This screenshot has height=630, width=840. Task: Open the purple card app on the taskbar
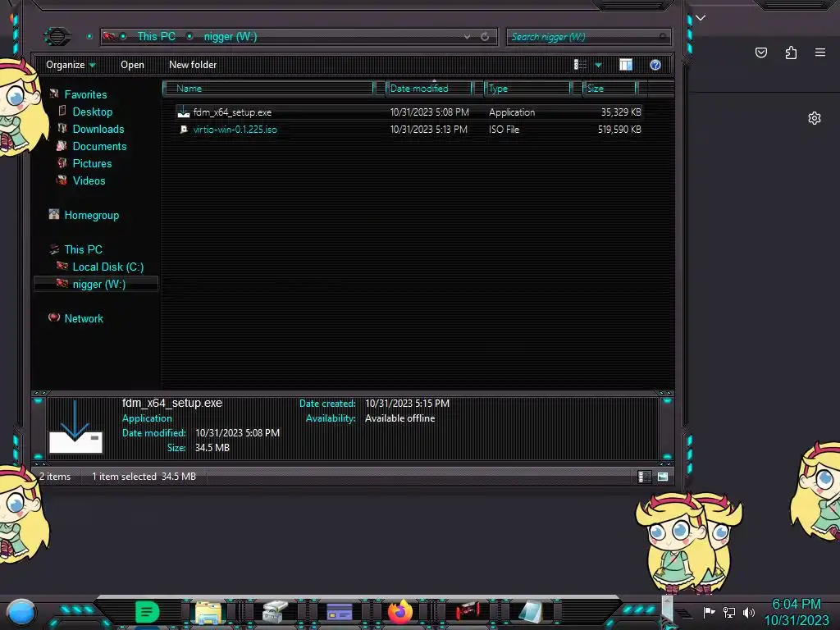click(x=340, y=612)
